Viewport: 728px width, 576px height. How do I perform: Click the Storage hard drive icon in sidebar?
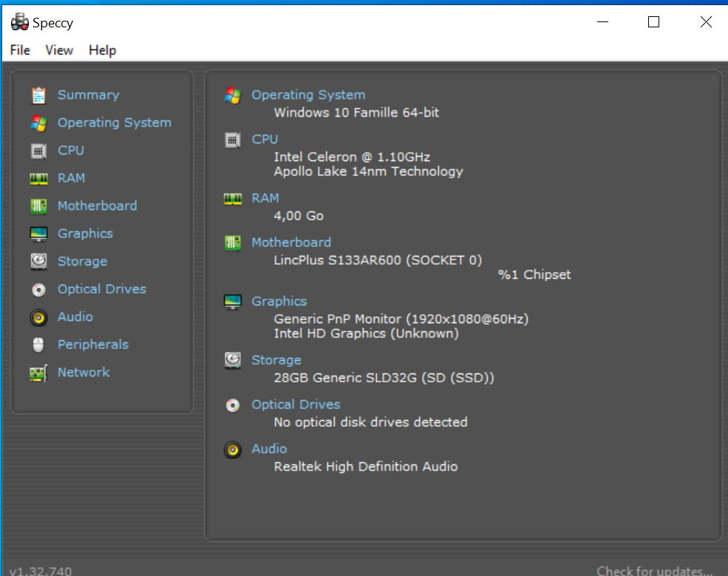pos(38,262)
